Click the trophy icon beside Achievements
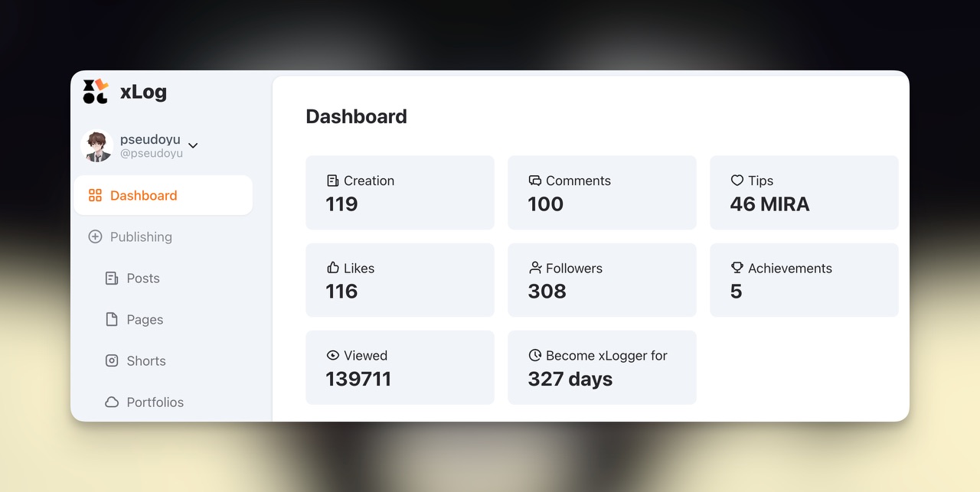The width and height of the screenshot is (980, 492). pos(737,268)
